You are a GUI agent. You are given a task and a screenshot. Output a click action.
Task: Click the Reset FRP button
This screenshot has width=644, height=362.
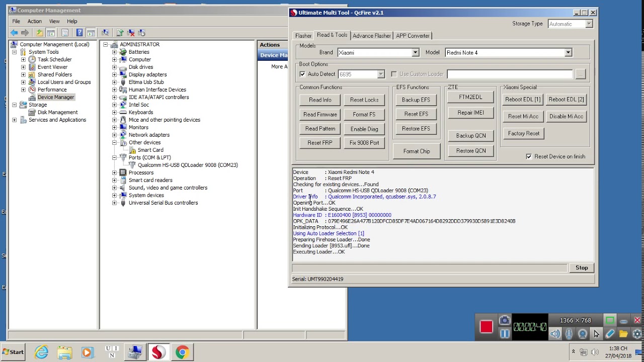point(320,143)
